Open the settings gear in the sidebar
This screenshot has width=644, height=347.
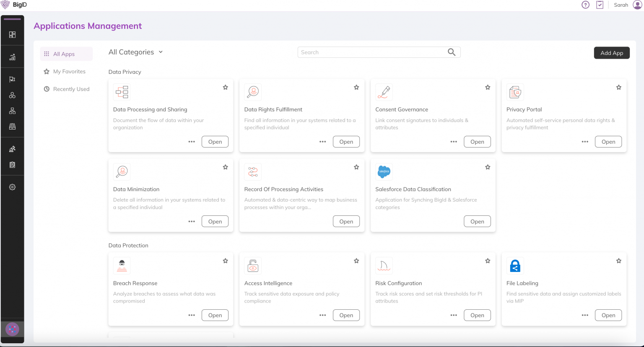click(12, 187)
